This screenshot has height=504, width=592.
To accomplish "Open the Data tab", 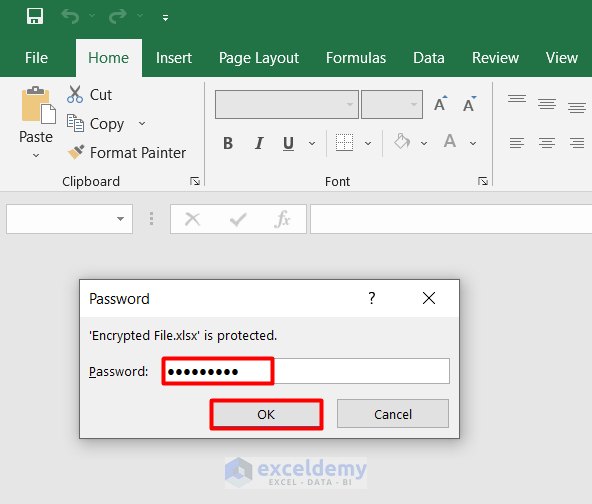I will point(429,58).
